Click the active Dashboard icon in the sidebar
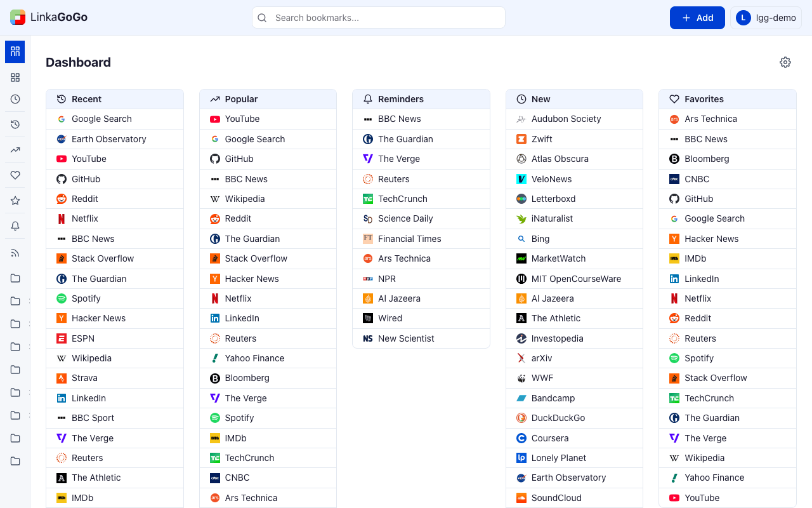The height and width of the screenshot is (508, 812). tap(15, 51)
